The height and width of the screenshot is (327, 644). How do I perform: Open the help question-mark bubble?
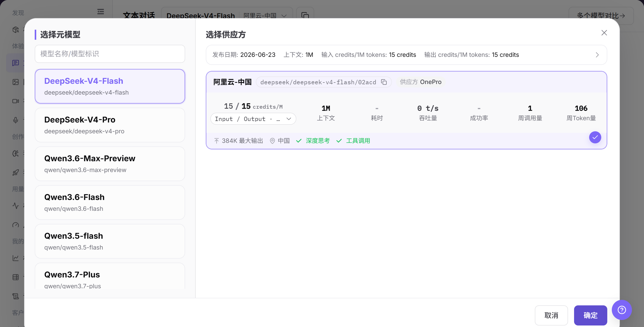622,310
